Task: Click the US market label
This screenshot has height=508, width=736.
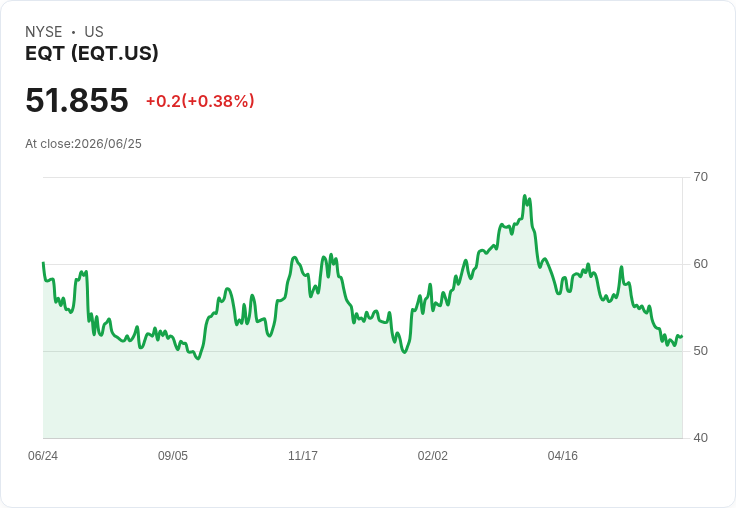Action: point(94,32)
